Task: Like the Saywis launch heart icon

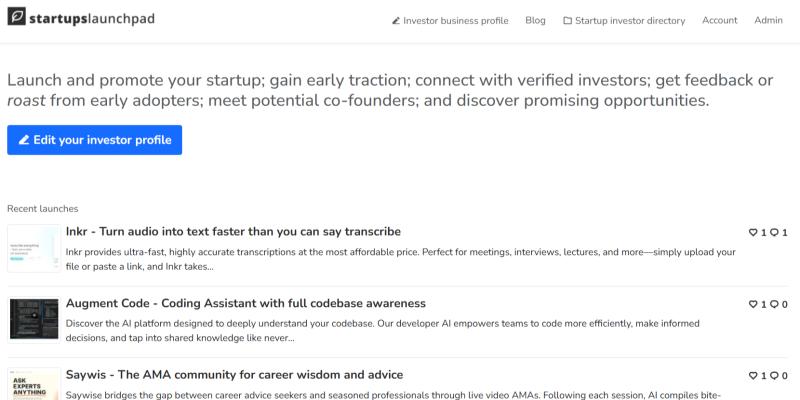Action: [753, 376]
